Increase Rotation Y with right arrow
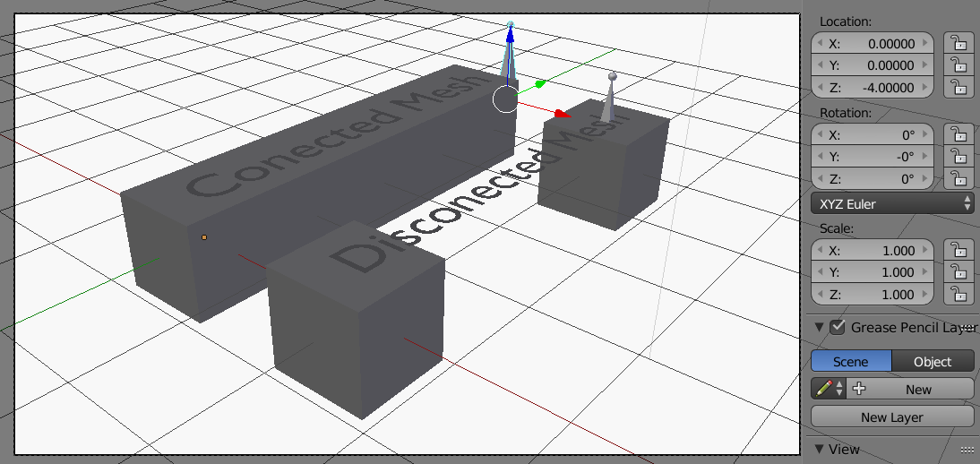This screenshot has height=464, width=980. (x=925, y=157)
